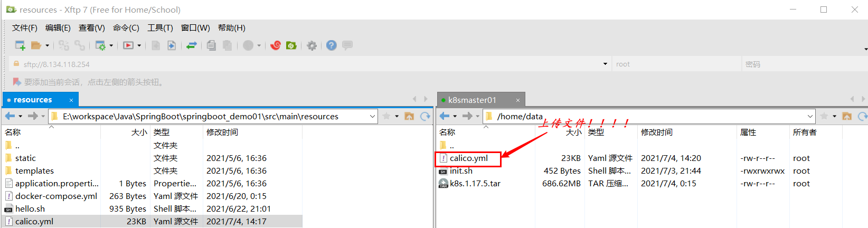
Task: Click the Copy toolbar icon
Action: [211, 45]
